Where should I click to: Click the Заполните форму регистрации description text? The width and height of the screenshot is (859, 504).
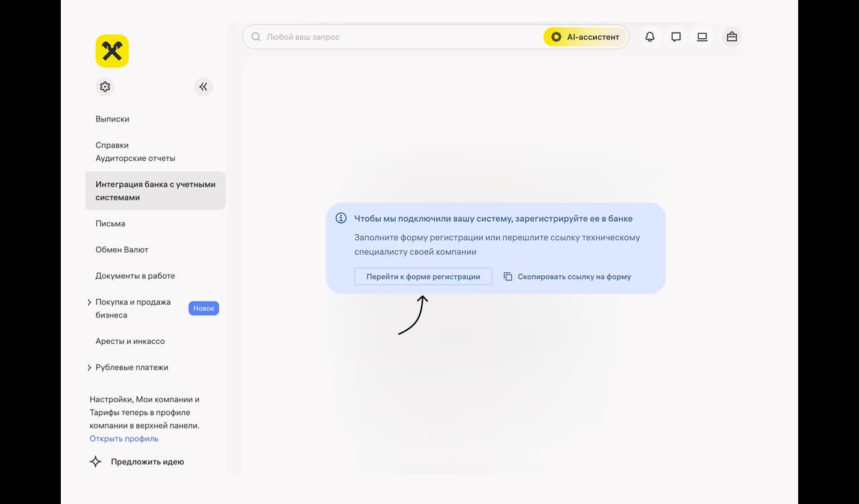click(x=497, y=244)
